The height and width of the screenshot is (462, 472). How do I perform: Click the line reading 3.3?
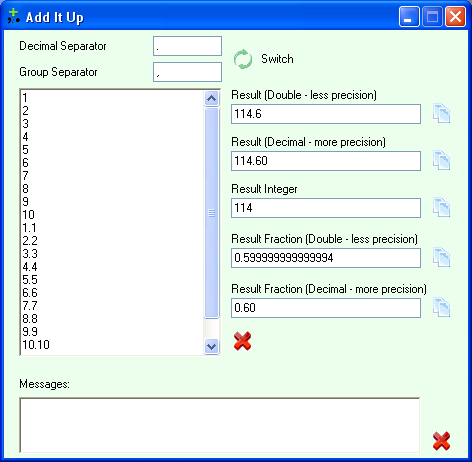click(30, 254)
